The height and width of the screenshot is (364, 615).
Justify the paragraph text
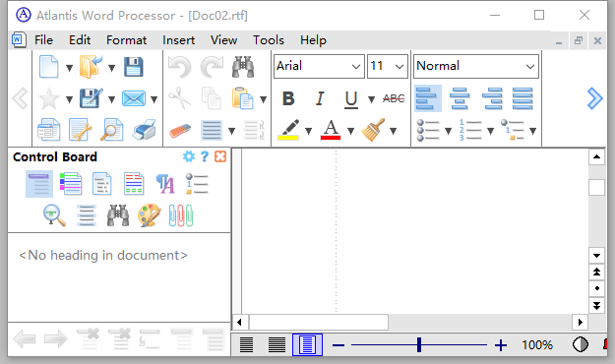[523, 98]
